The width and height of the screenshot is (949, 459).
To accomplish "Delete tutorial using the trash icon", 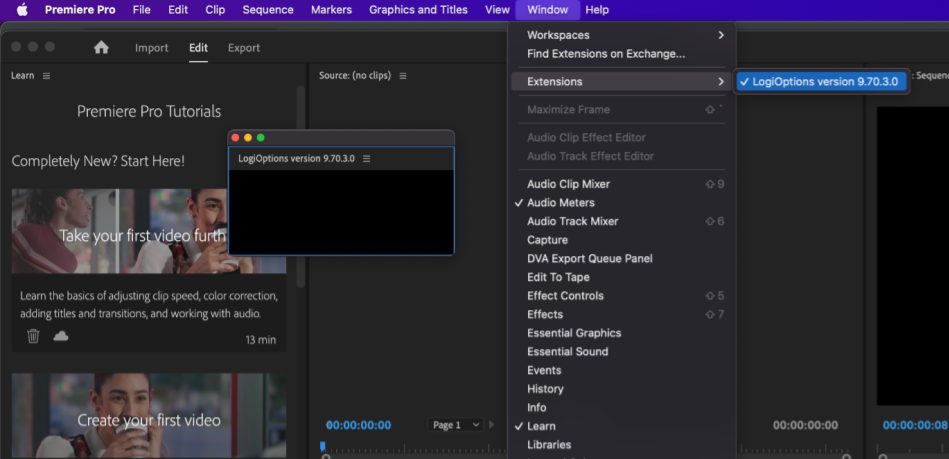I will coord(33,336).
